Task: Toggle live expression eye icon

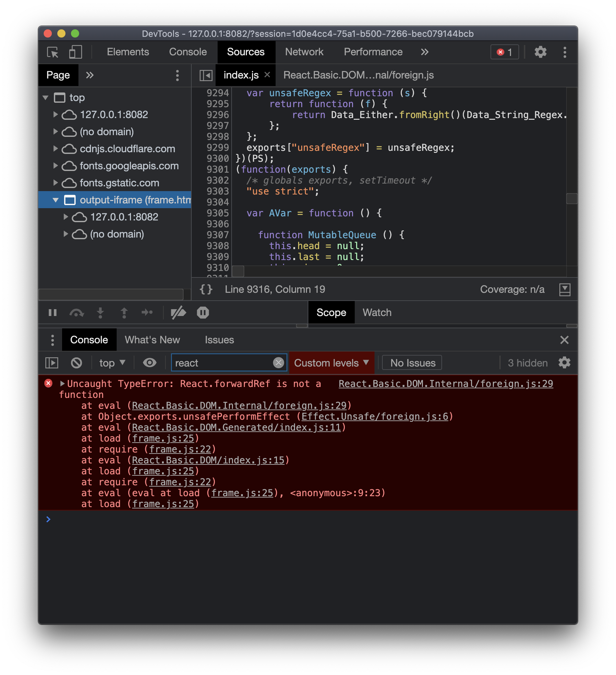Action: point(149,363)
